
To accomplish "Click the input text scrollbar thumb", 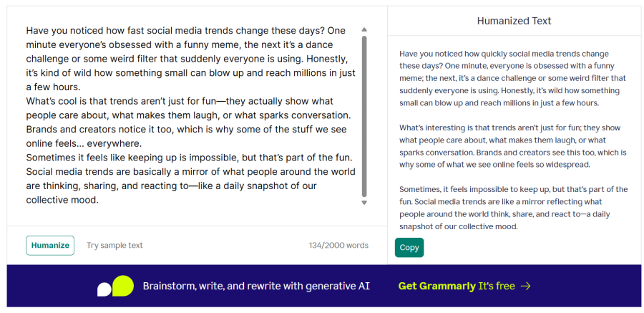I will tap(364, 115).
